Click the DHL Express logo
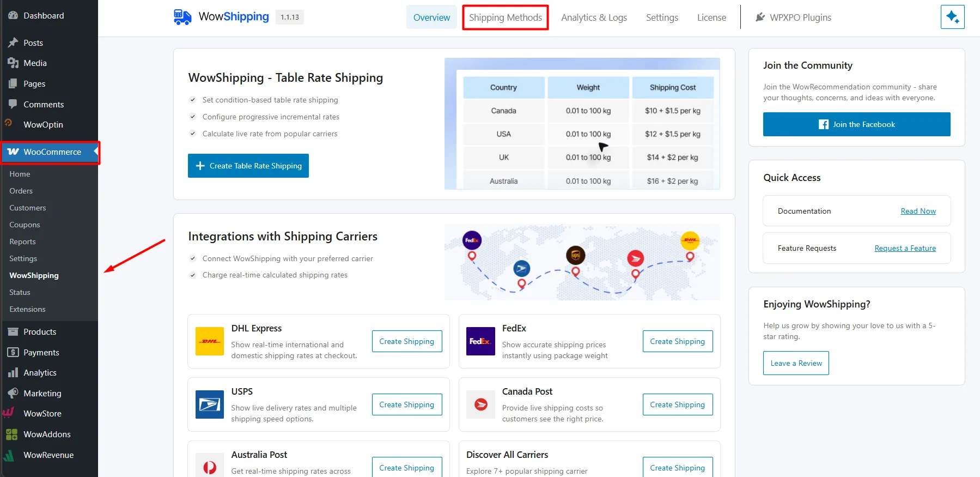The image size is (980, 477). 210,341
